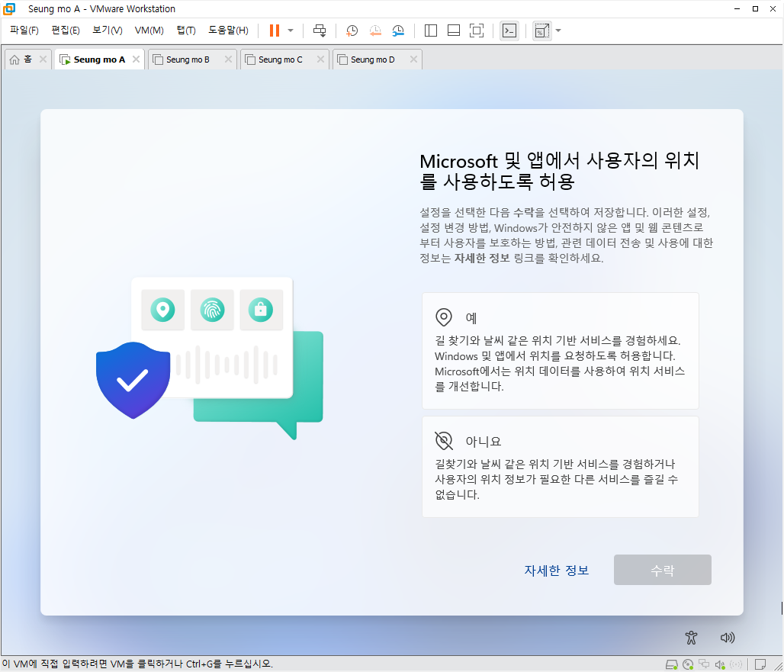Click the blue shield checkmark illustration
This screenshot has height=672, width=784.
pyautogui.click(x=133, y=380)
